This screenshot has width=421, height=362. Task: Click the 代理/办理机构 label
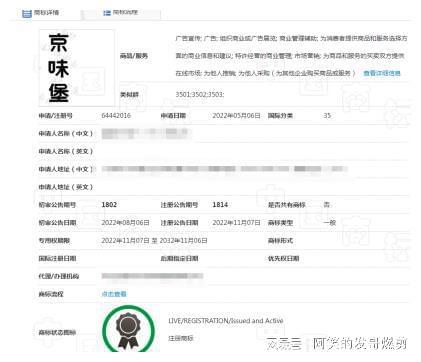58,276
